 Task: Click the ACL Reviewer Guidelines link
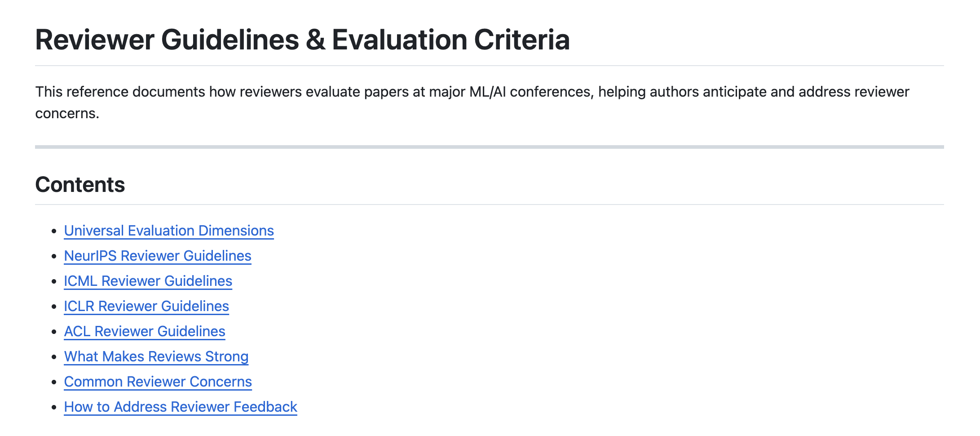point(144,331)
